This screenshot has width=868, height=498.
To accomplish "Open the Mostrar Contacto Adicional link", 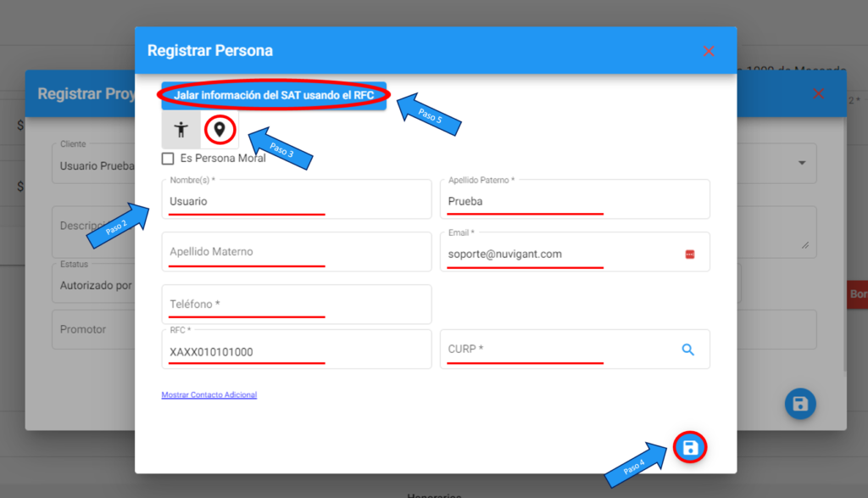I will (x=209, y=395).
